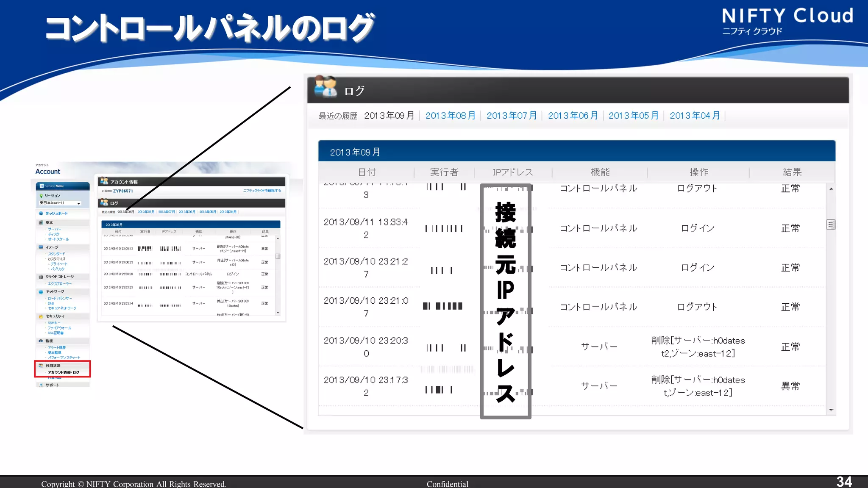Click people icon in enlarged ログ header
This screenshot has height=488, width=868.
coord(325,86)
